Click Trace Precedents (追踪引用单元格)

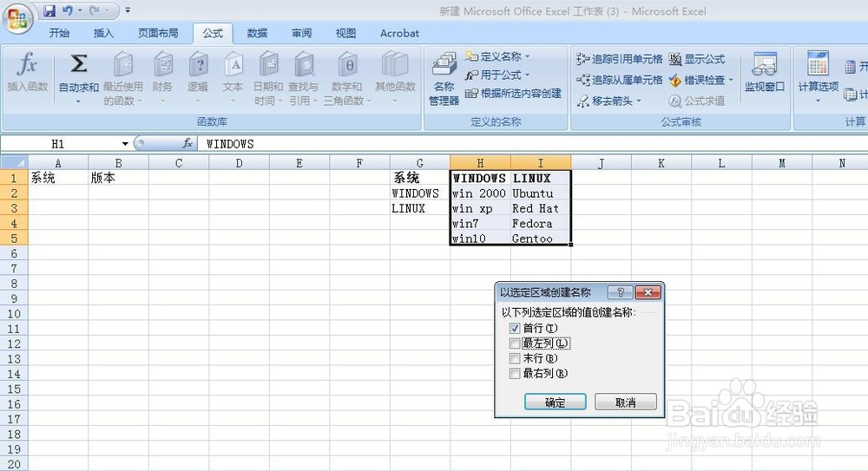click(x=619, y=59)
